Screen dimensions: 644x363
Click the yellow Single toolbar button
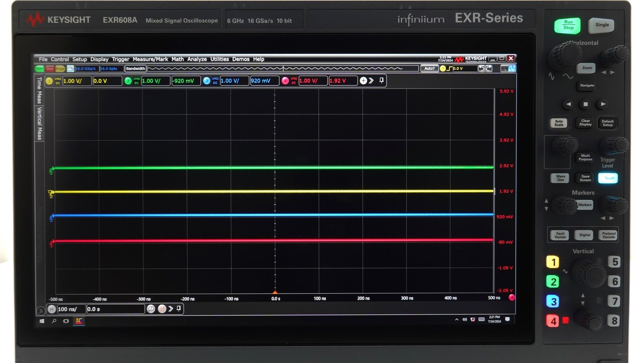coord(60,69)
